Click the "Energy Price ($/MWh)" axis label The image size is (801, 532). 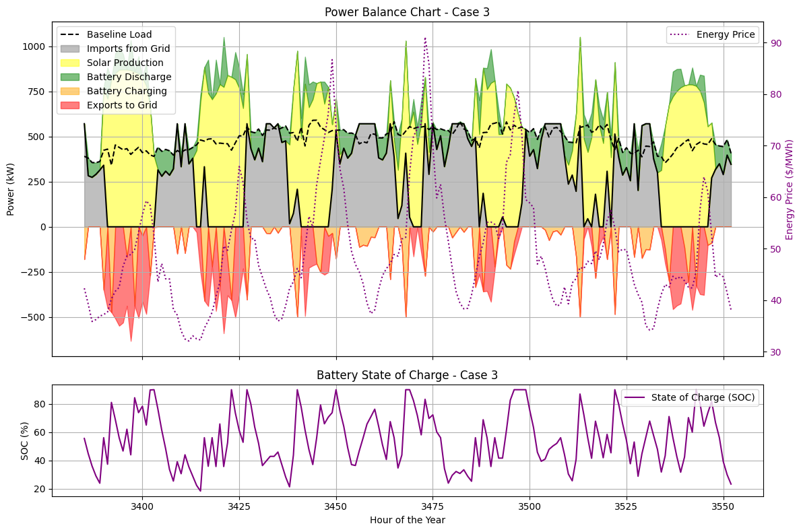click(x=790, y=189)
